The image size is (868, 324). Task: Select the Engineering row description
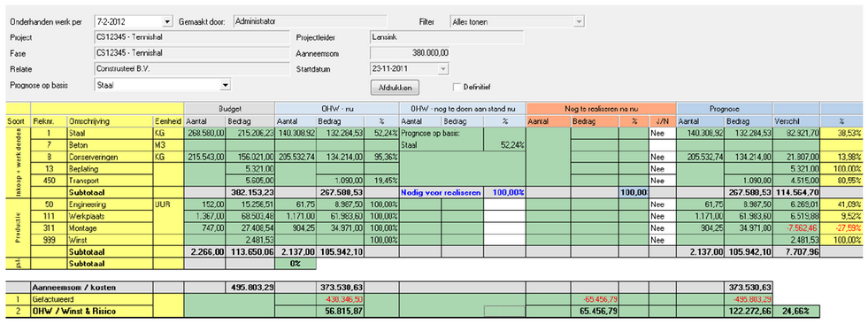(x=110, y=204)
